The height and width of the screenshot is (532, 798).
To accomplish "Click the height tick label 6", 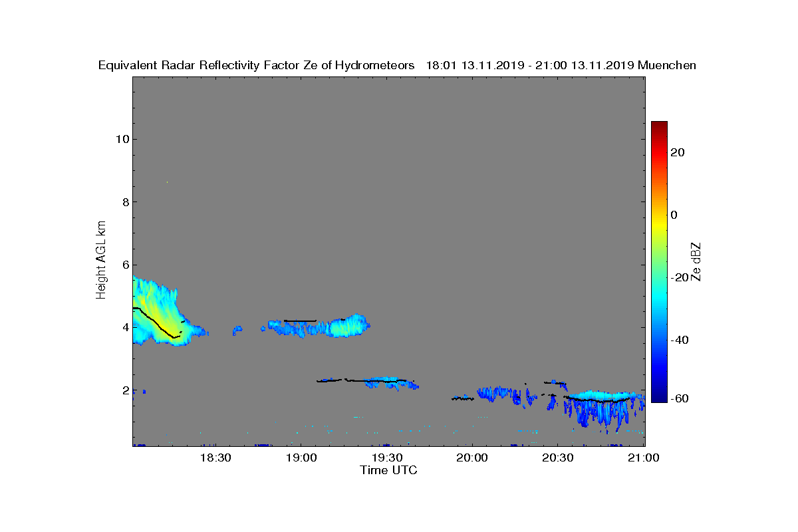I will (x=125, y=265).
